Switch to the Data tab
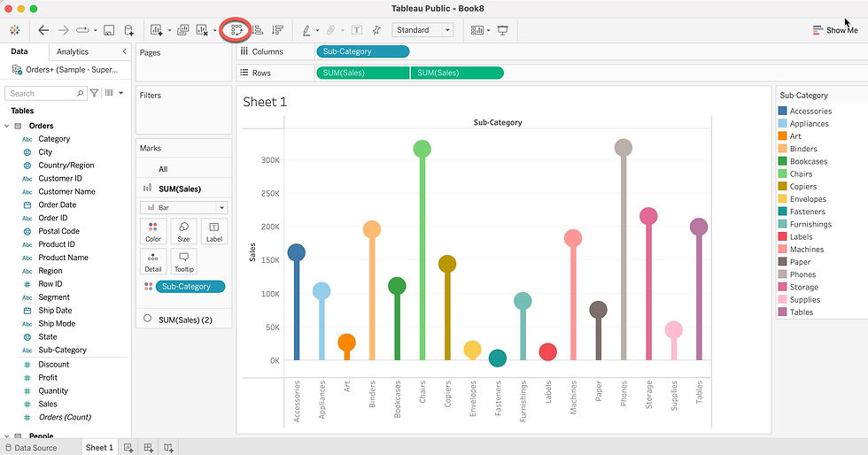Image resolution: width=868 pixels, height=455 pixels. tap(19, 51)
